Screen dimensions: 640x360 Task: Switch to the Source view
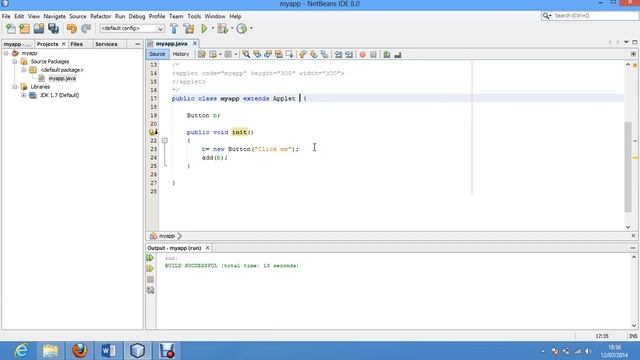157,54
